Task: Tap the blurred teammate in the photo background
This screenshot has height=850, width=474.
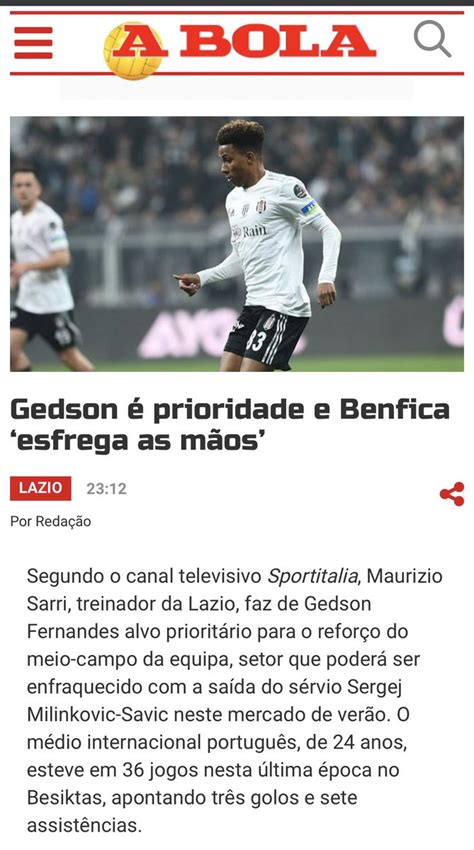Action: click(43, 268)
